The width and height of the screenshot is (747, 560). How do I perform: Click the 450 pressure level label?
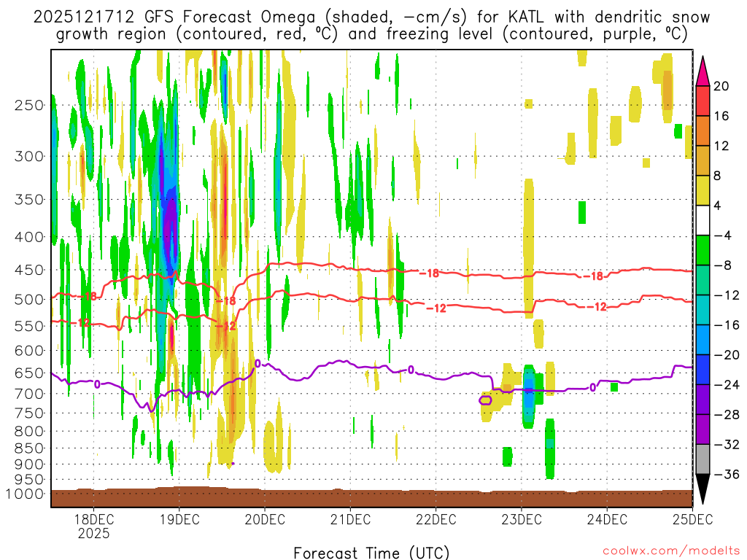[29, 270]
